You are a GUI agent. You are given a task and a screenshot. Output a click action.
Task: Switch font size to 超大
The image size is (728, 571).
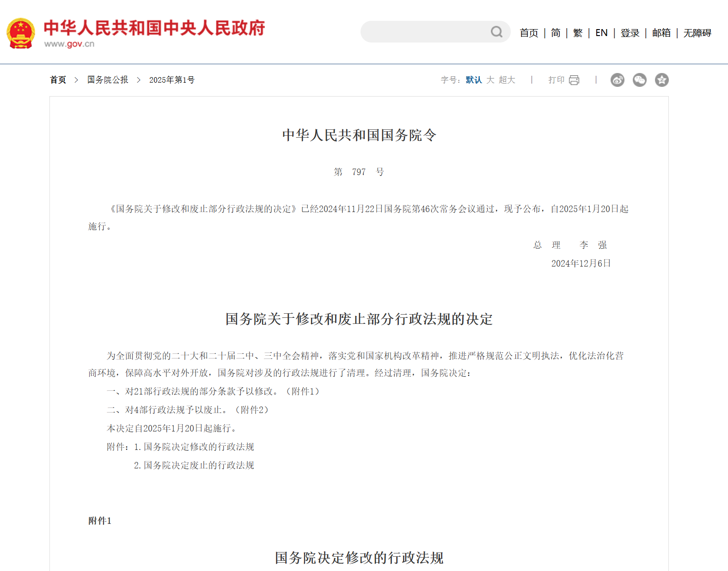click(x=507, y=80)
